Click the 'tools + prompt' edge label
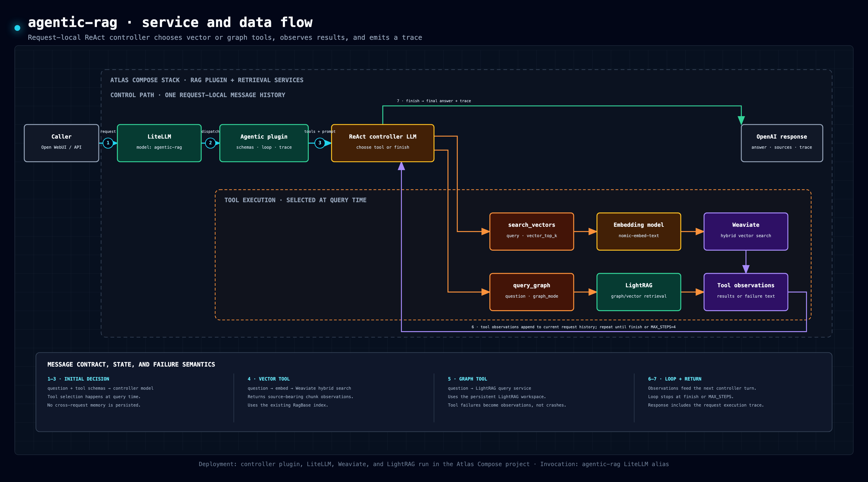The image size is (868, 482). (x=320, y=131)
